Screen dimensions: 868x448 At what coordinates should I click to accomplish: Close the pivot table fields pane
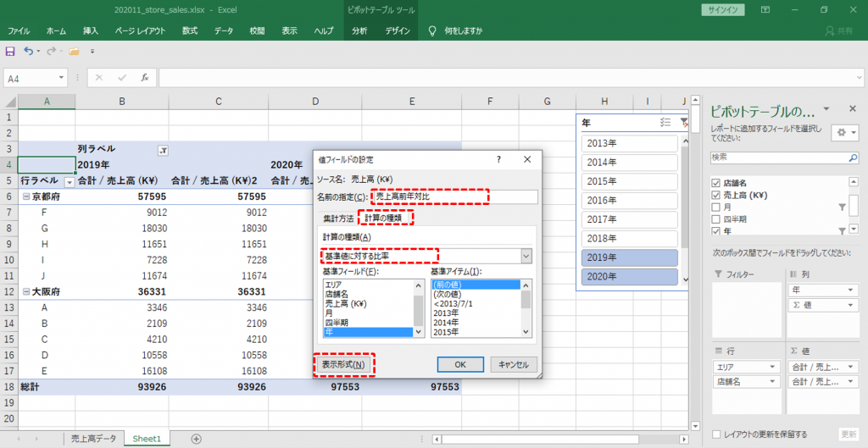853,109
